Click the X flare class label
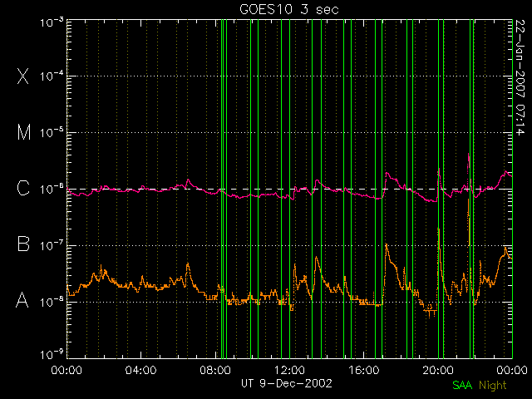532x399 pixels. click(23, 76)
